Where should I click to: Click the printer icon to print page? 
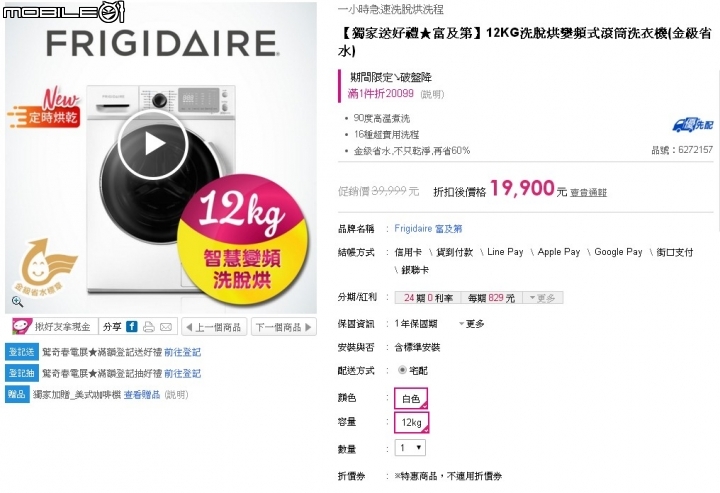click(x=149, y=327)
